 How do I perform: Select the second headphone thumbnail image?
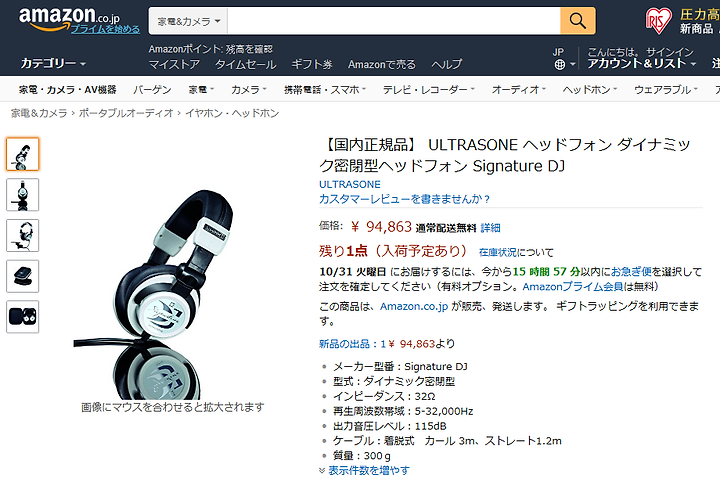[22, 195]
